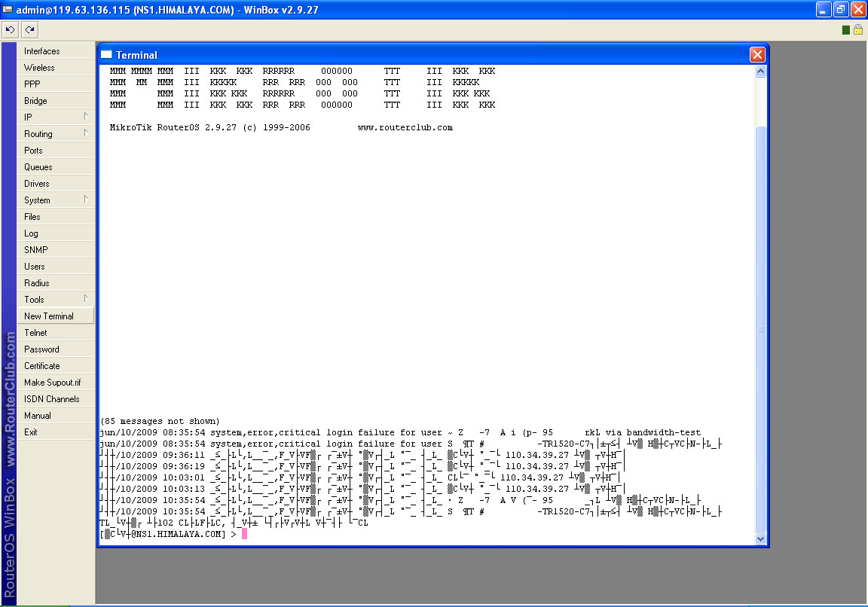Open the System menu
The height and width of the screenshot is (607, 868).
tap(56, 200)
